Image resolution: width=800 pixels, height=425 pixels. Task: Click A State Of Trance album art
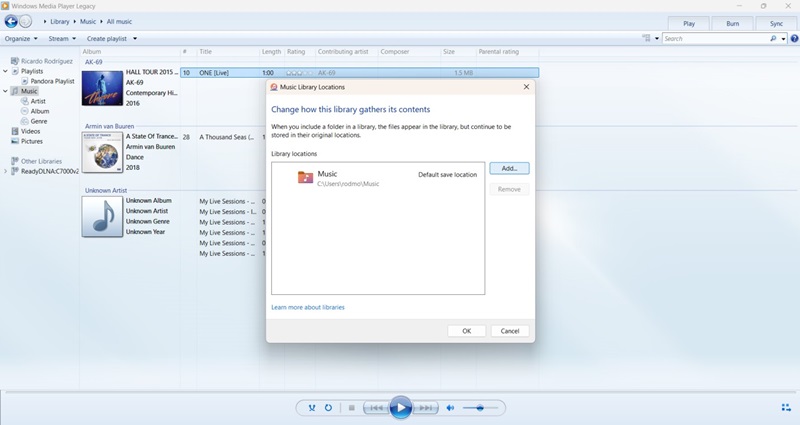coord(103,152)
